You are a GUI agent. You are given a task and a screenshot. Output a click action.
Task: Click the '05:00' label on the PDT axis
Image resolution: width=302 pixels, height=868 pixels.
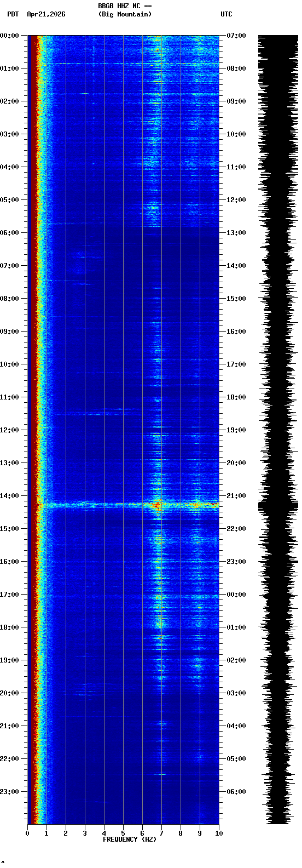[9, 200]
